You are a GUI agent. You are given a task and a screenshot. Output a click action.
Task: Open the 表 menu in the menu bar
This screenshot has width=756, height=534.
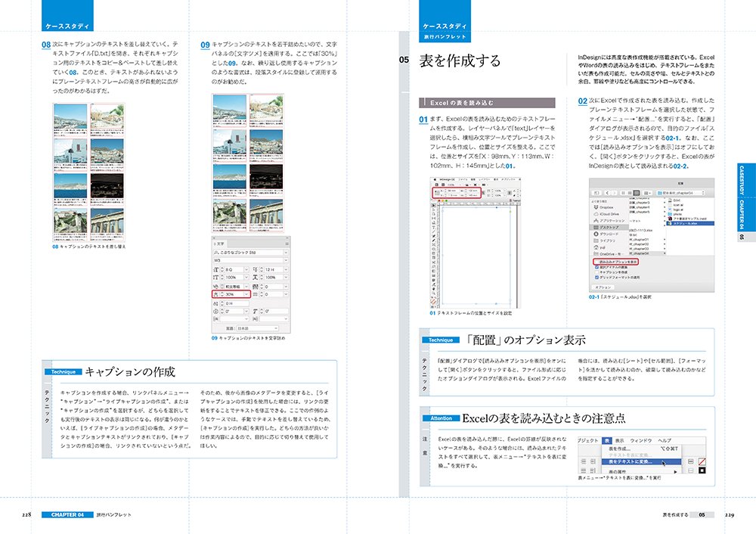(x=607, y=440)
